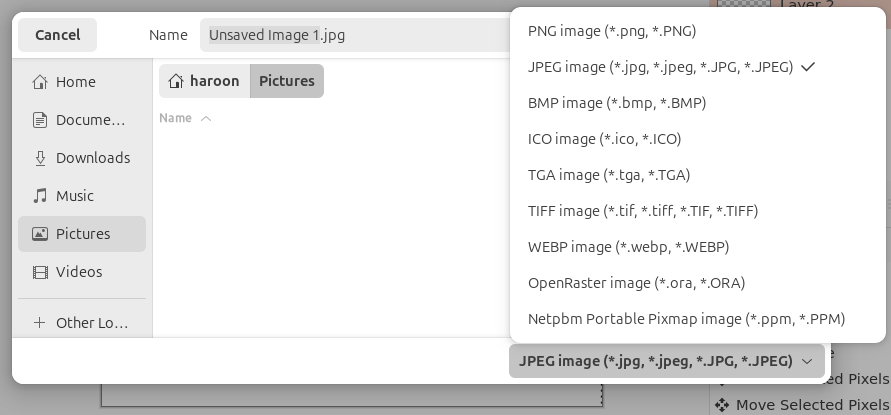Go to the Pictures breadcrumb folder

(286, 81)
